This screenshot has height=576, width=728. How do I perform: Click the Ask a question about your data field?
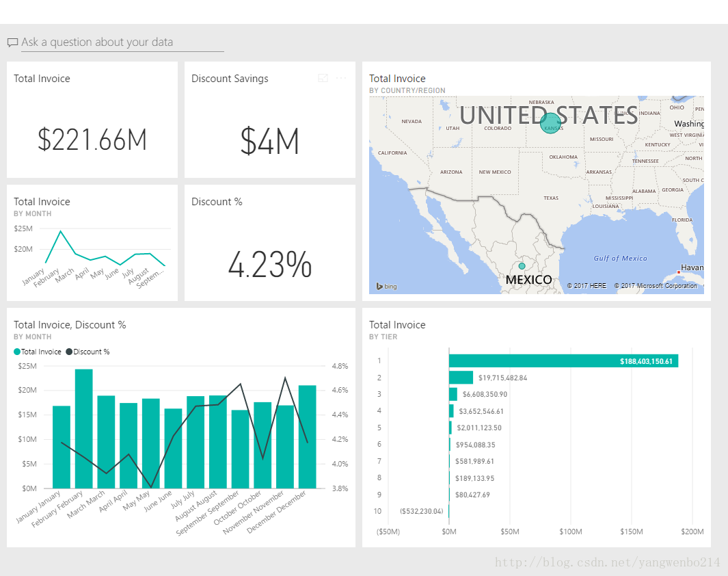[122, 42]
